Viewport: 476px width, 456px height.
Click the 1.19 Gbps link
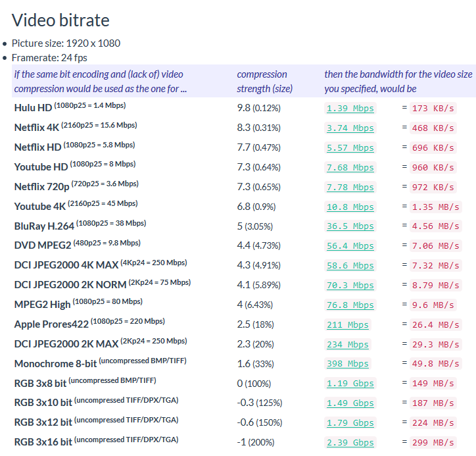[350, 384]
